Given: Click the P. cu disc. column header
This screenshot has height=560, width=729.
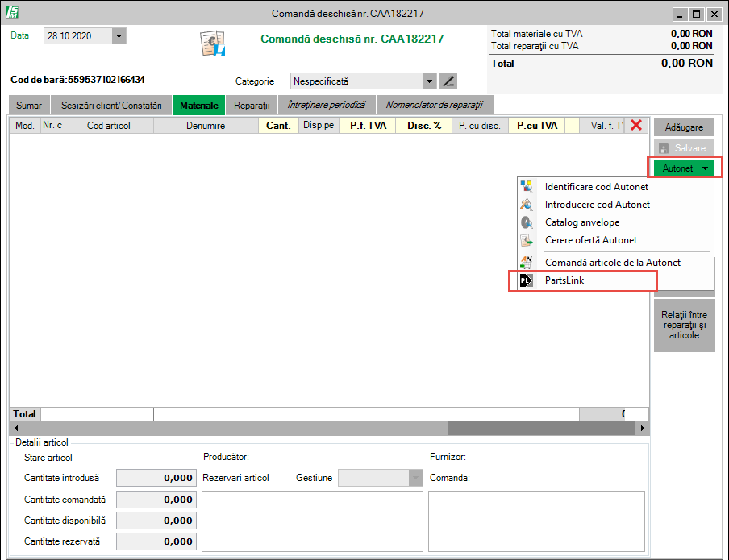Looking at the screenshot, I should point(480,126).
